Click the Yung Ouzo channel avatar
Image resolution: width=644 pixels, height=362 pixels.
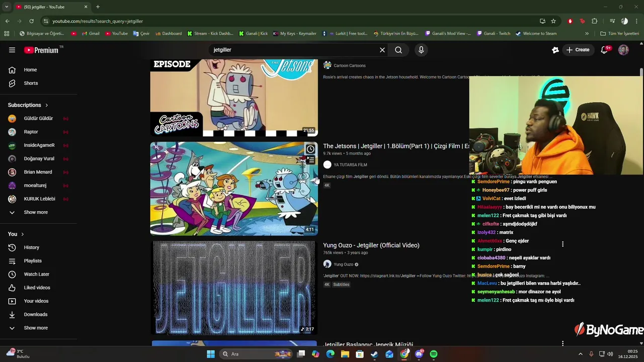tap(327, 264)
